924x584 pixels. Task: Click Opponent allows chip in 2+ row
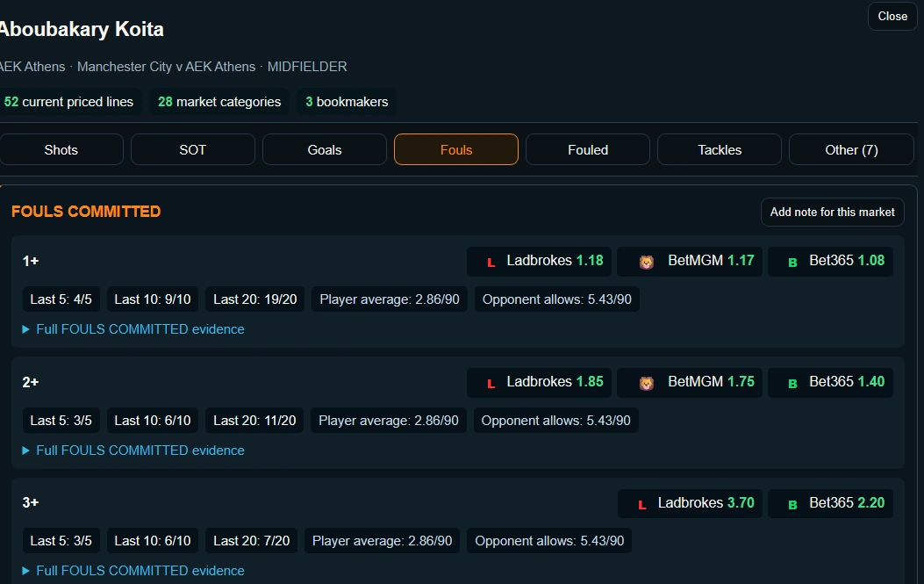pyautogui.click(x=555, y=421)
